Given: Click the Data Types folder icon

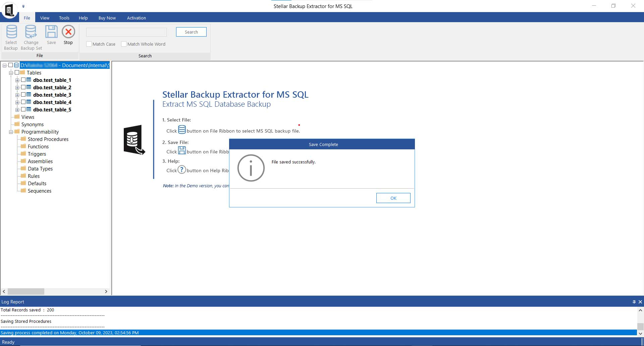Looking at the screenshot, I should [23, 168].
